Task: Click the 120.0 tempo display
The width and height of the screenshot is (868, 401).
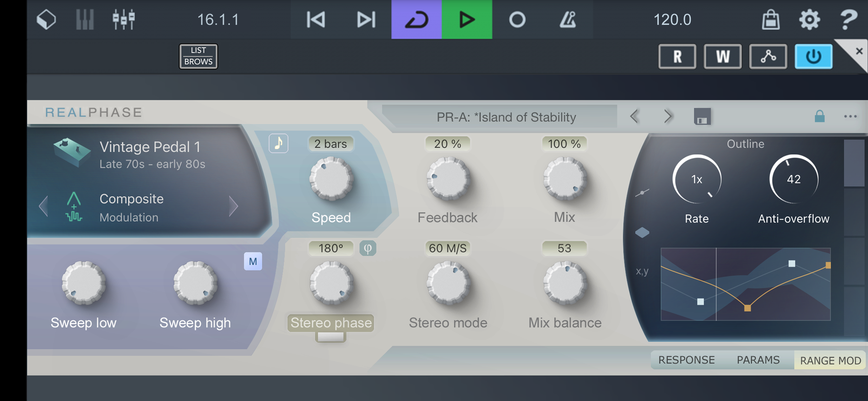Action: coord(672,20)
